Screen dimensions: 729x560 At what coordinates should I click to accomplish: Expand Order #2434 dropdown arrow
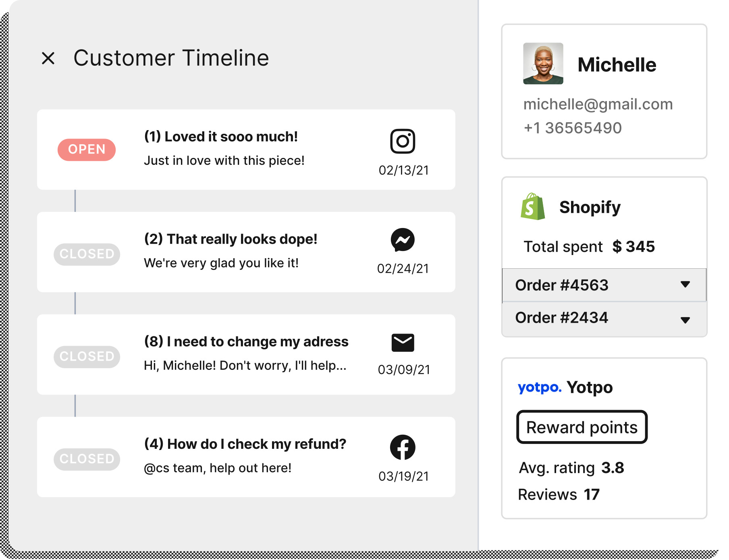[x=685, y=320]
